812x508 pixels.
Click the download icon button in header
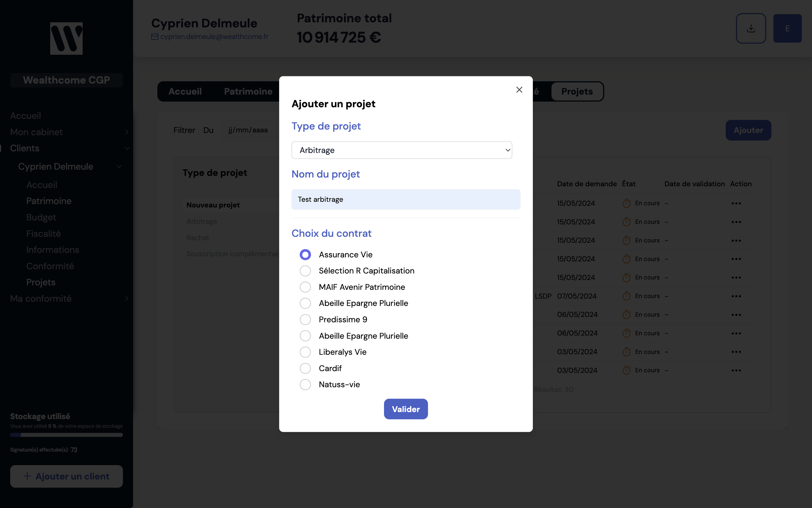(751, 28)
